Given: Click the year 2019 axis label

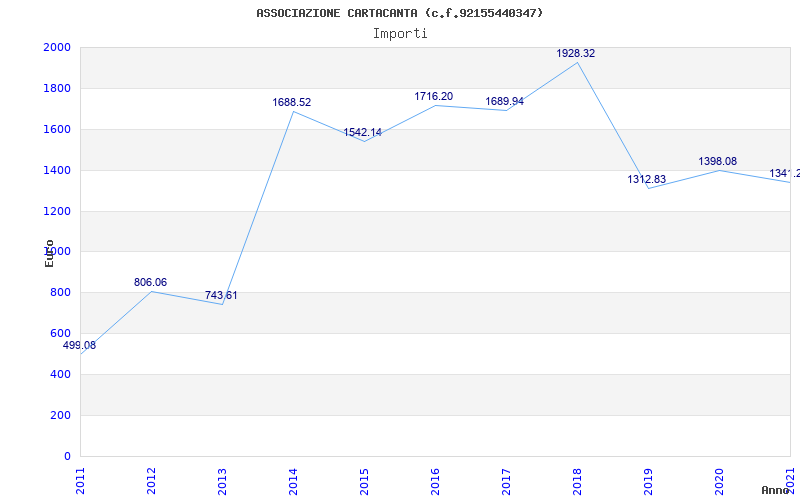Looking at the screenshot, I should coord(647,482).
